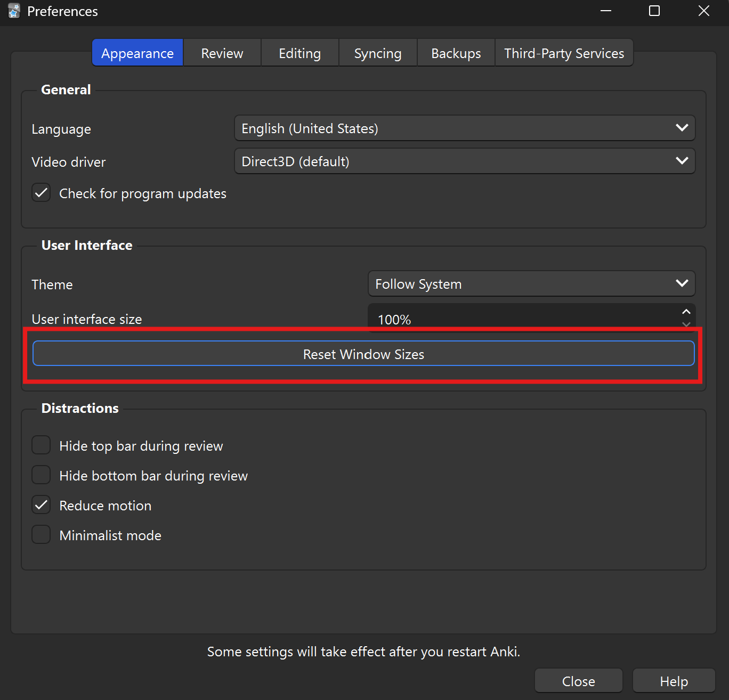Decrease user interface size with down arrow
The width and height of the screenshot is (729, 700).
click(686, 324)
